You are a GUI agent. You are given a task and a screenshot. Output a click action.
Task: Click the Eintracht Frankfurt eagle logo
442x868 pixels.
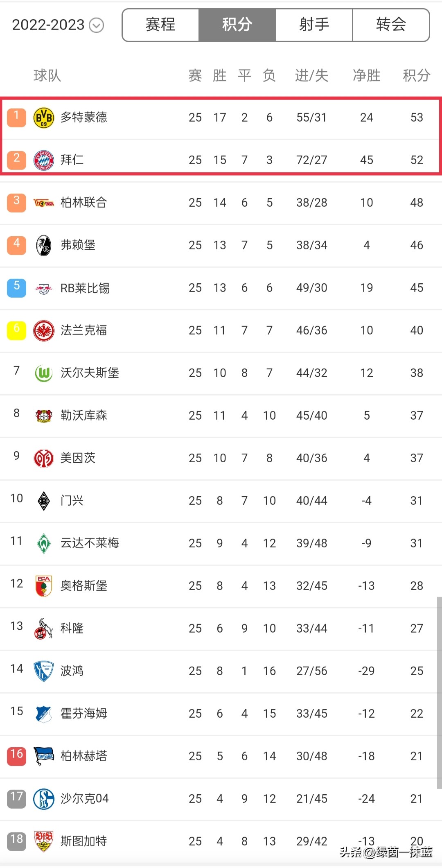[43, 330]
